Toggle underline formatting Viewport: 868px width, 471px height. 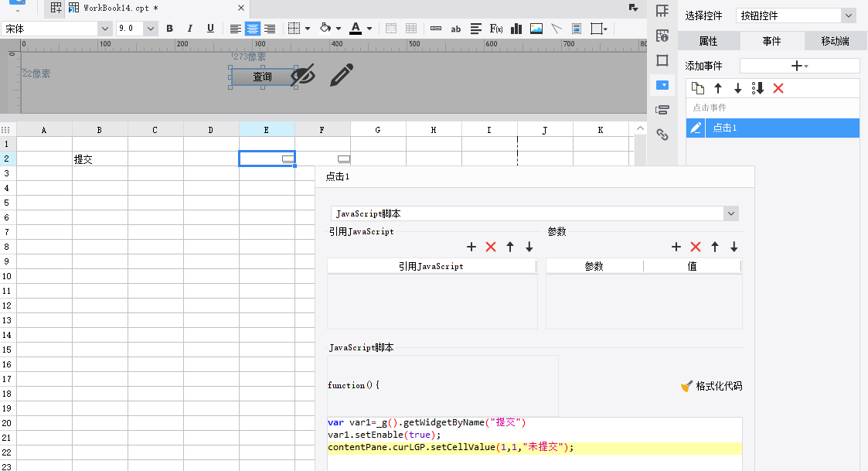210,29
